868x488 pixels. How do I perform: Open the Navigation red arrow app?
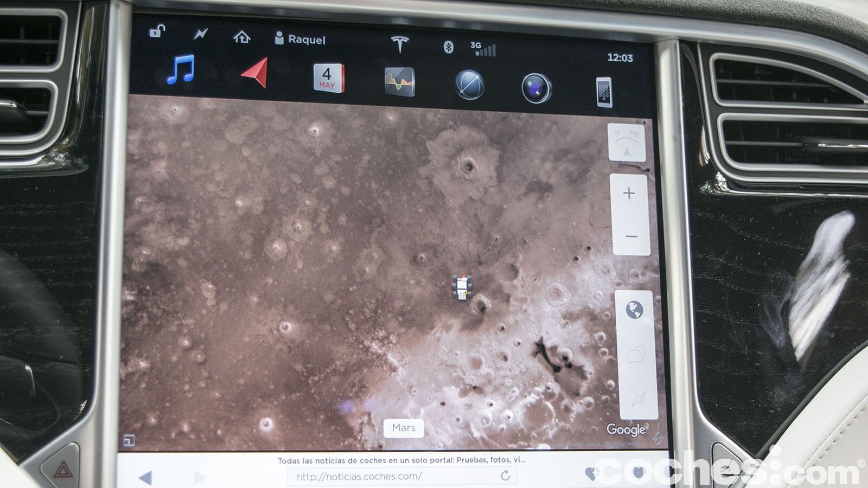(x=254, y=73)
